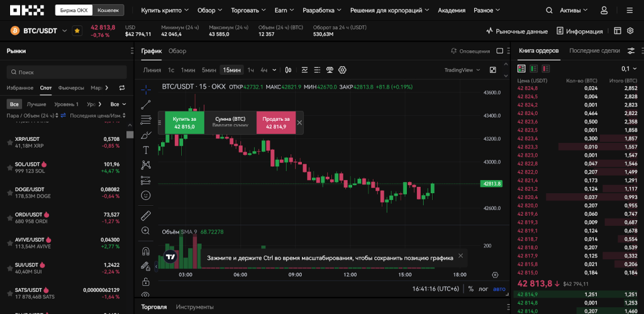Click the candlestick chart type icon

tap(288, 70)
